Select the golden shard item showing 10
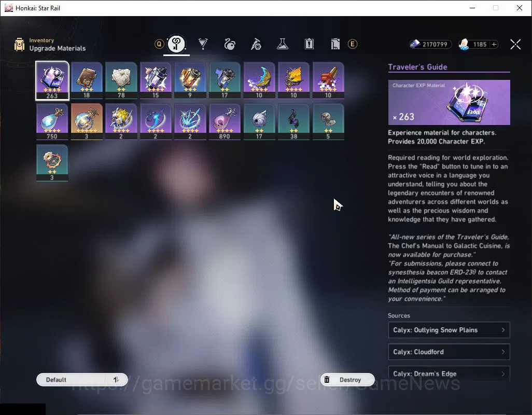The height and width of the screenshot is (415, 532). (293, 80)
